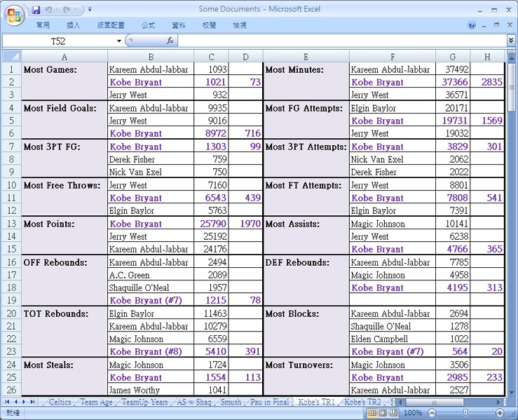This screenshot has height=420, width=518.
Task: Select column F header
Action: [x=393, y=57]
